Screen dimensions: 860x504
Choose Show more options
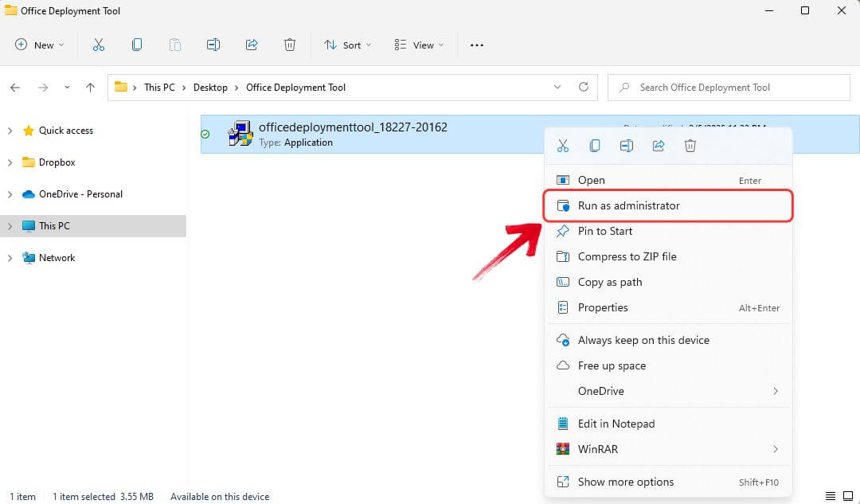(x=668, y=482)
